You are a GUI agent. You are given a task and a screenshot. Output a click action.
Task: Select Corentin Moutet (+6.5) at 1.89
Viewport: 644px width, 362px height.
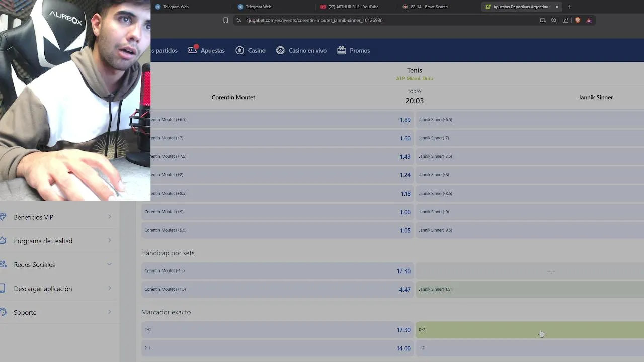pos(282,120)
